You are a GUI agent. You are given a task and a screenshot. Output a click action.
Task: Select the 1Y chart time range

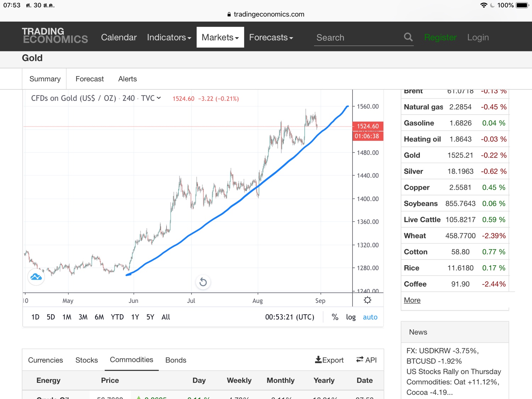(x=135, y=317)
